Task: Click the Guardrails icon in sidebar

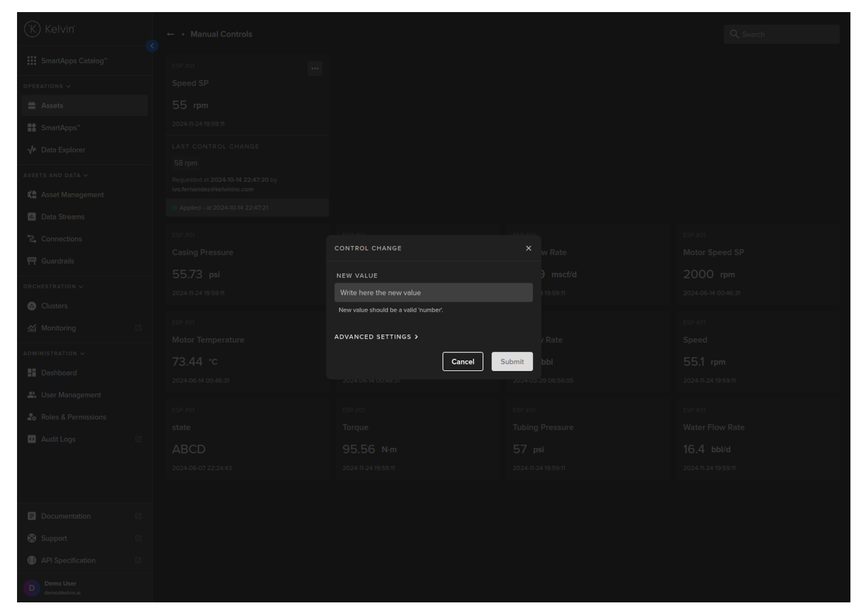Action: click(32, 261)
